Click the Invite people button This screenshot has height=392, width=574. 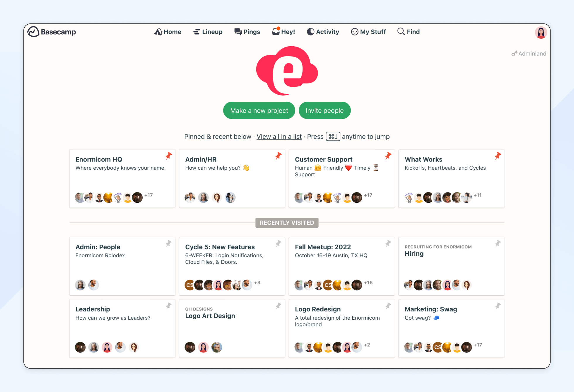[325, 110]
